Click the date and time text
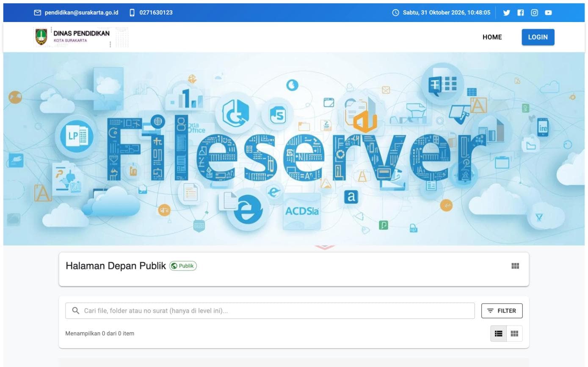588x367 pixels. click(447, 13)
